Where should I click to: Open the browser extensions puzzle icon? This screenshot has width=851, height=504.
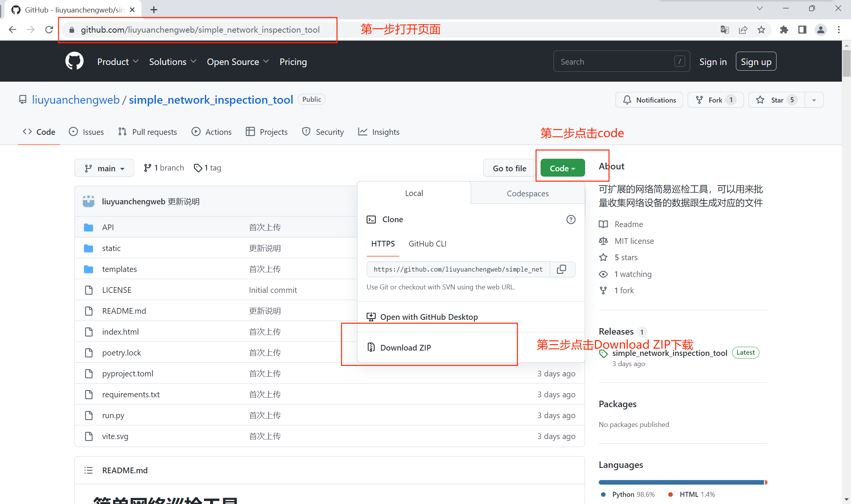pos(784,30)
